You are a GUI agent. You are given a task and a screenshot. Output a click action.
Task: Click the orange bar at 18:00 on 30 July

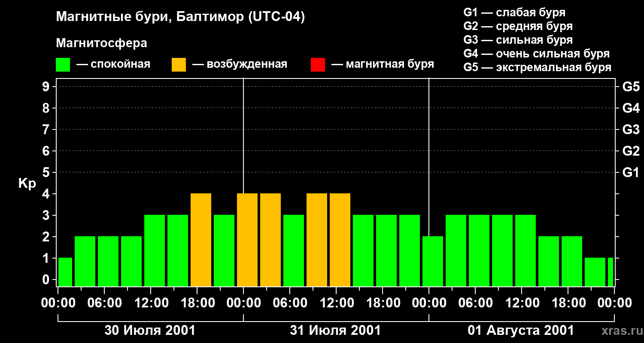201,240
